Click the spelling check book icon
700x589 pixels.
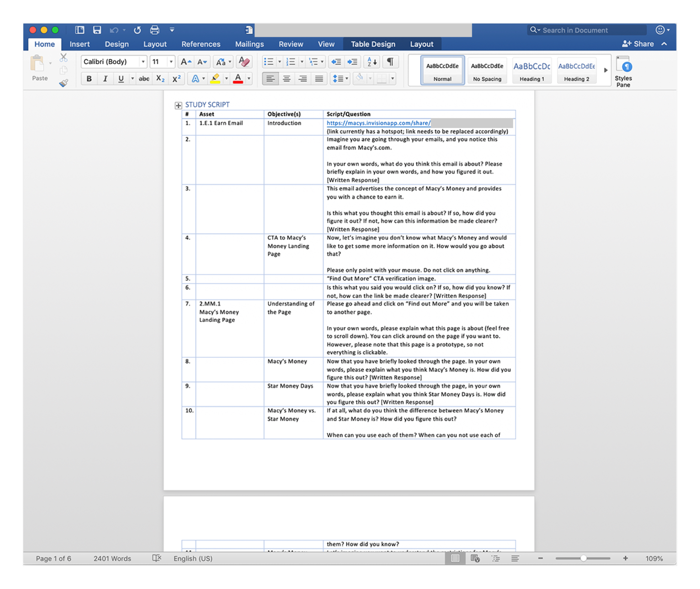coord(157,558)
